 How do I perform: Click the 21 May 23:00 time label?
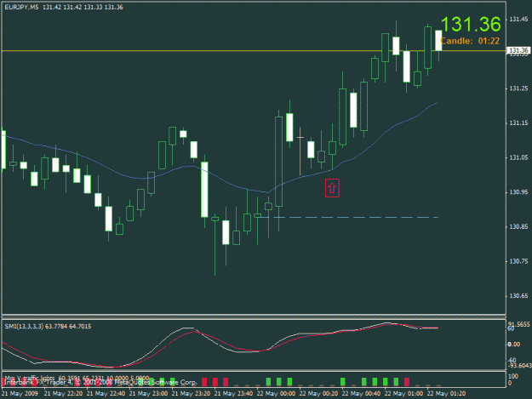(148, 394)
